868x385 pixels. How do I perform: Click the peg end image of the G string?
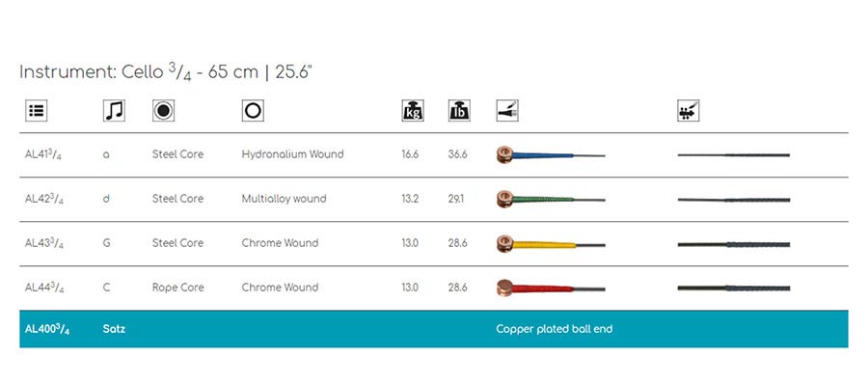(x=734, y=244)
